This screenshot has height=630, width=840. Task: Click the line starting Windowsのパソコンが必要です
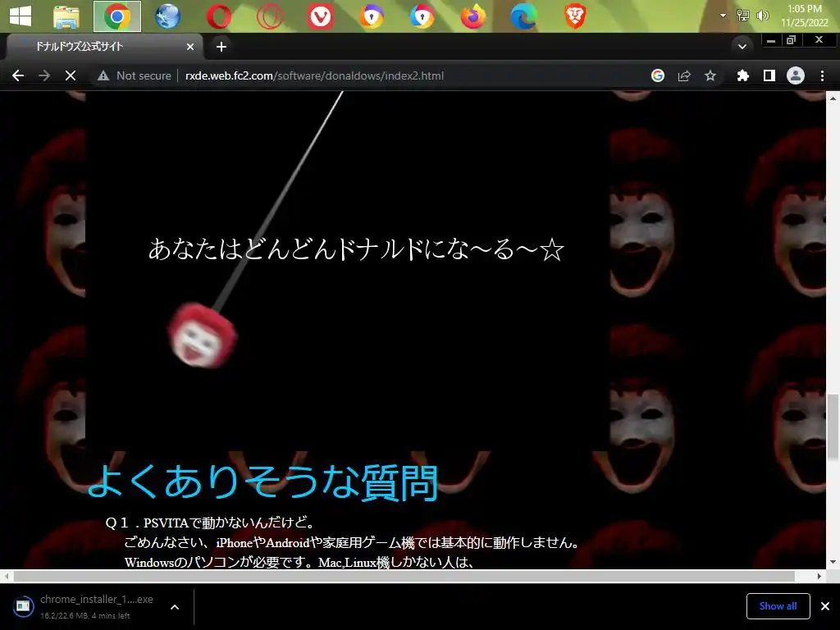[299, 562]
